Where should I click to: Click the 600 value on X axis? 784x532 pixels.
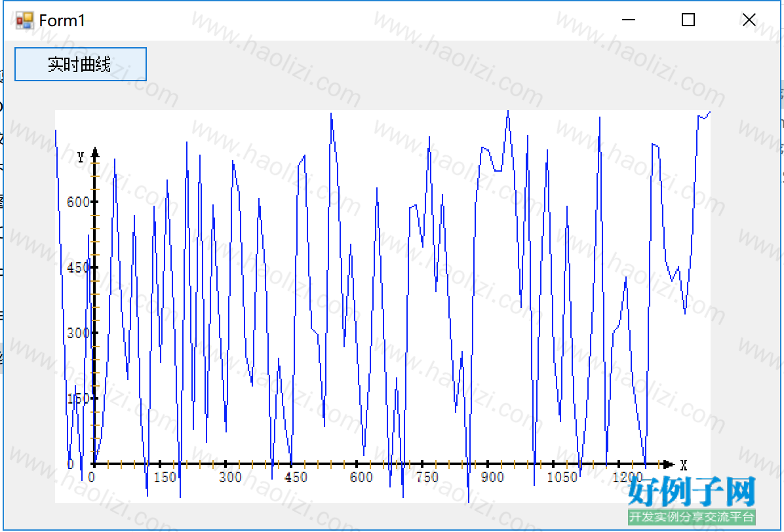[361, 477]
